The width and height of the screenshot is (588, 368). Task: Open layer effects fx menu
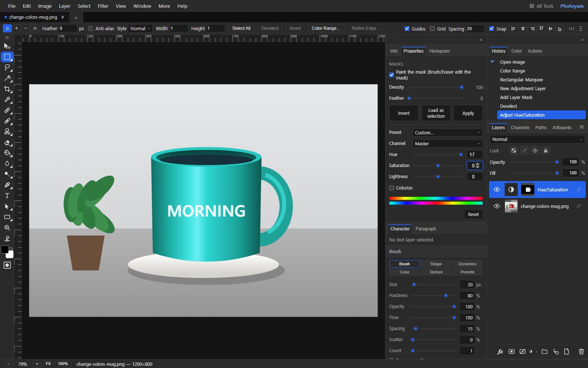(x=500, y=351)
